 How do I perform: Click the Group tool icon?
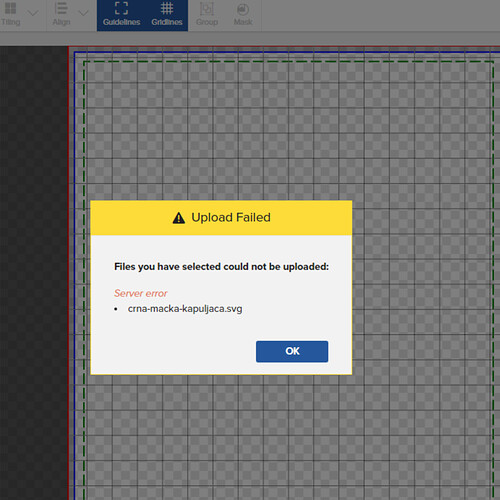(x=207, y=9)
